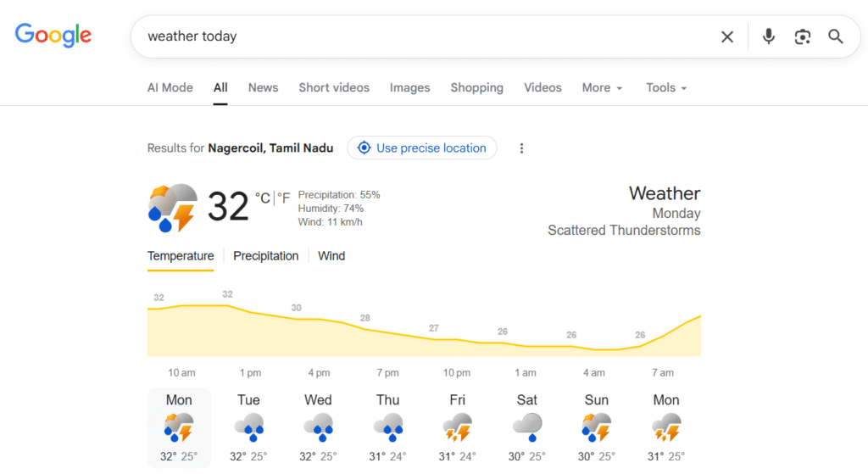Open the News results tab

click(x=263, y=88)
